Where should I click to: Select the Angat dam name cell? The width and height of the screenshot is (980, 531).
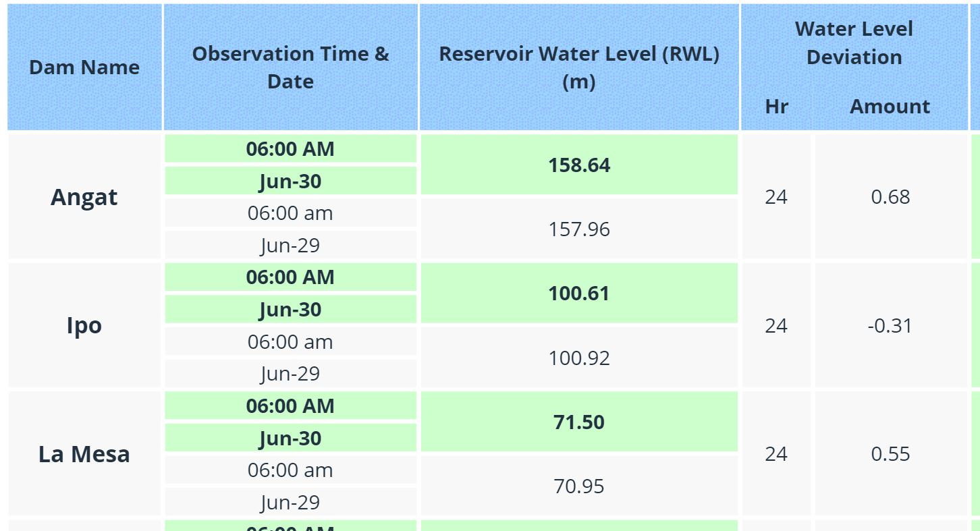84,197
